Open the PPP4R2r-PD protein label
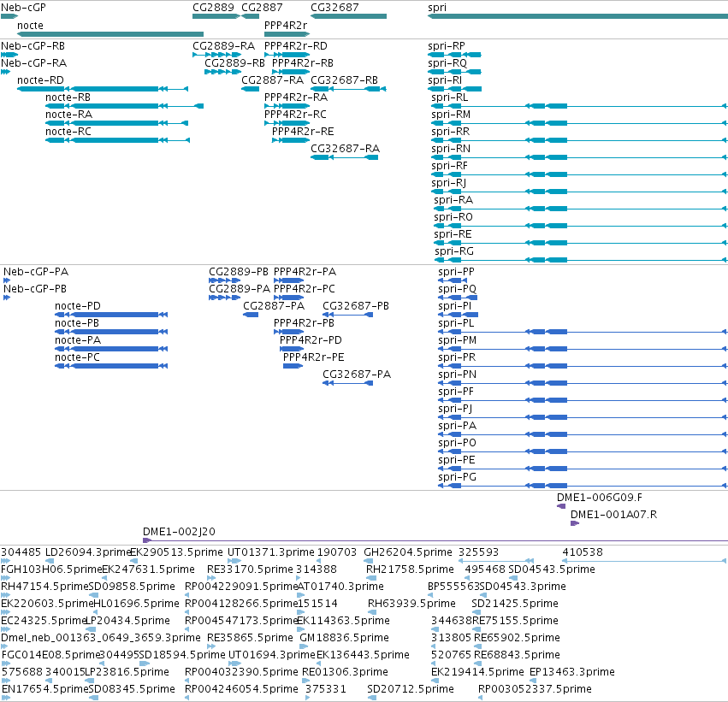The height and width of the screenshot is (702, 728). point(311,340)
